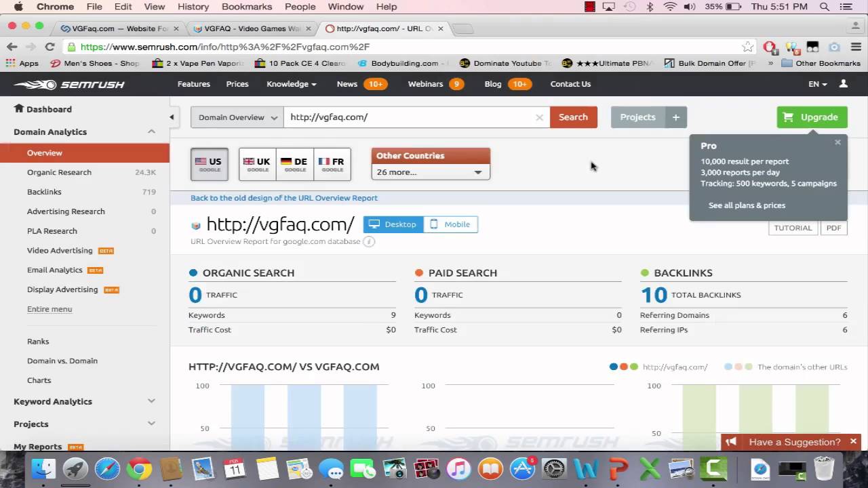The image size is (868, 488).
Task: Open System Preferences in the Dock
Action: [555, 469]
